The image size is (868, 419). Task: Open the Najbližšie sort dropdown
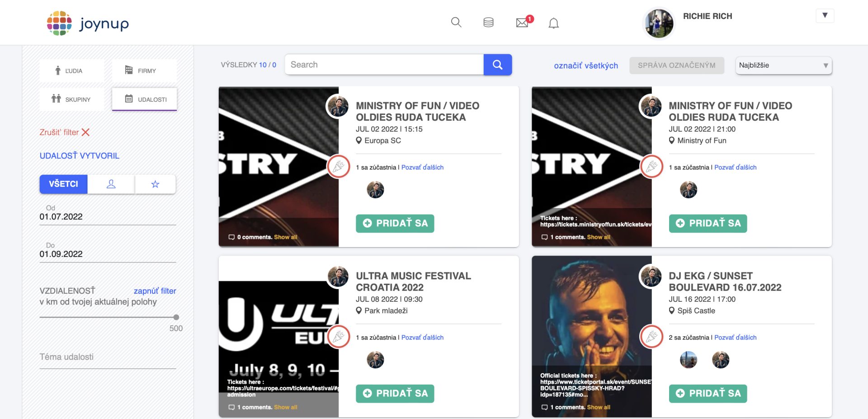pyautogui.click(x=783, y=65)
